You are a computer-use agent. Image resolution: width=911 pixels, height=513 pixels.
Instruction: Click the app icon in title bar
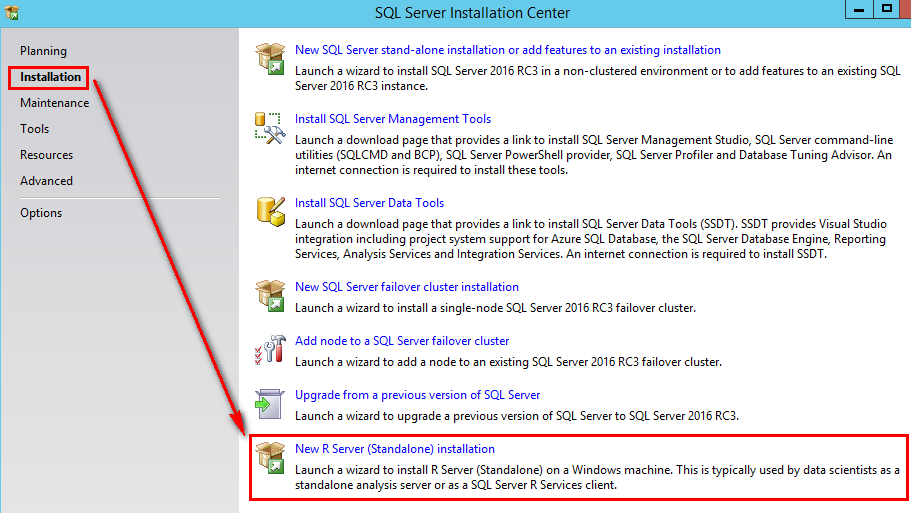click(x=11, y=12)
